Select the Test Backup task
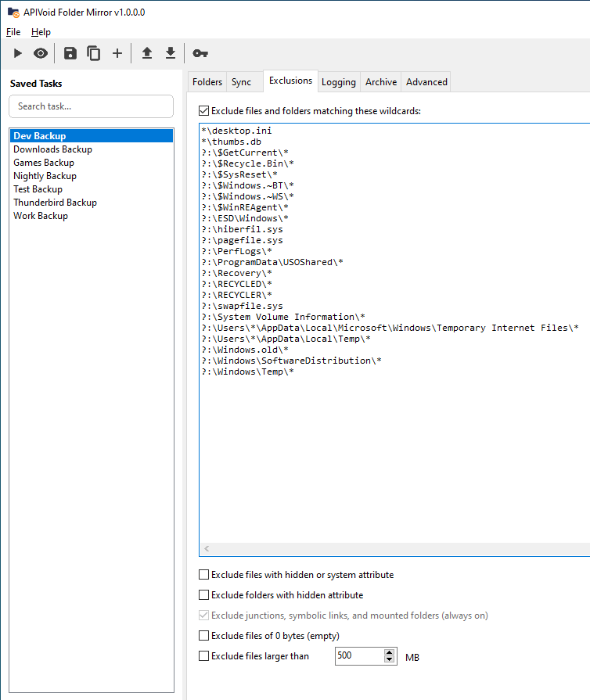The height and width of the screenshot is (700, 590). pyautogui.click(x=92, y=189)
